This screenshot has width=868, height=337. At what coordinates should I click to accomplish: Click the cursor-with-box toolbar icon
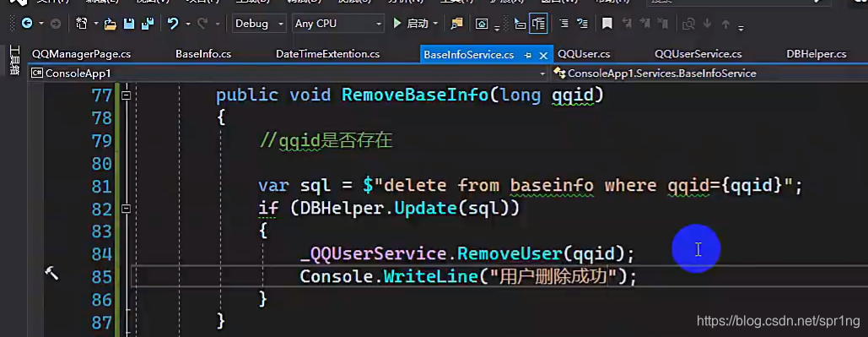tap(520, 24)
